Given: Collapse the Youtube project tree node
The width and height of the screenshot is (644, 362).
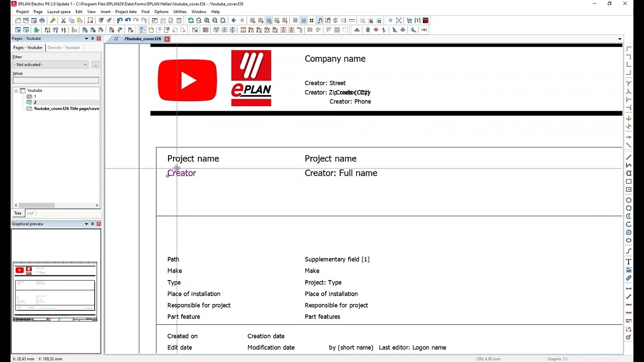Looking at the screenshot, I should [x=16, y=90].
